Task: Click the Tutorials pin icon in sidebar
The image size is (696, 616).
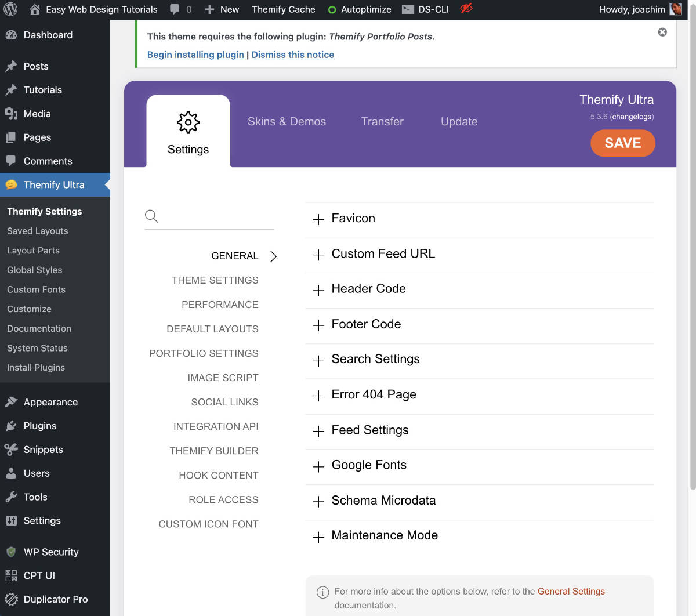Action: coord(11,90)
